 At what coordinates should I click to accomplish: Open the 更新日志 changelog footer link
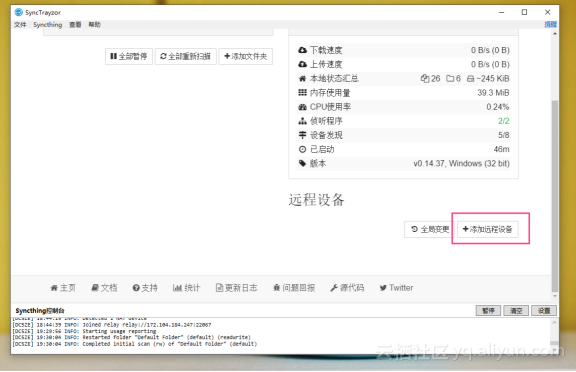pos(237,288)
